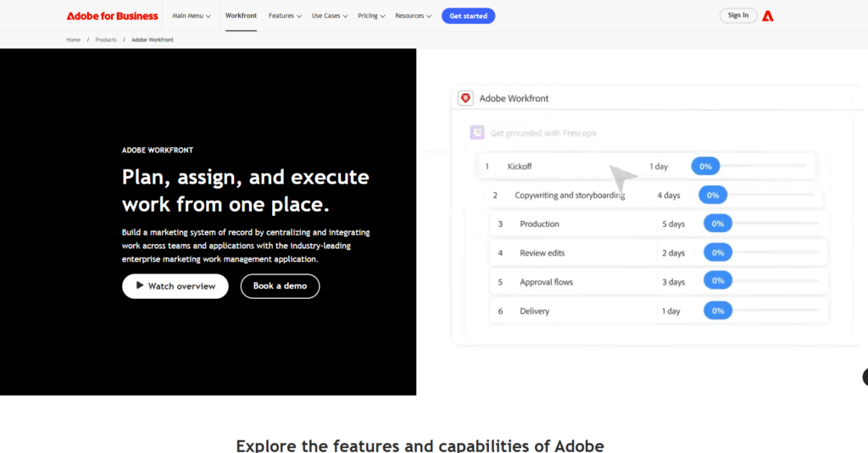Click the red Adobe logo icon
868x453 pixels.
tap(768, 15)
